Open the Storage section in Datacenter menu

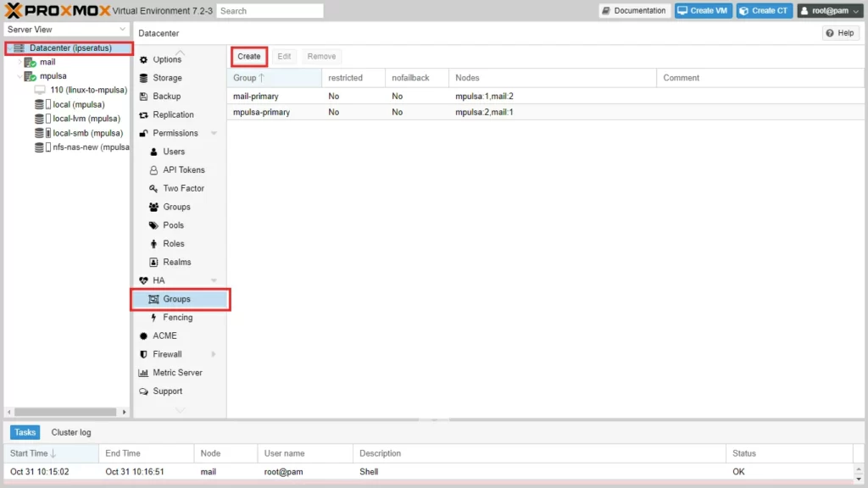point(166,78)
